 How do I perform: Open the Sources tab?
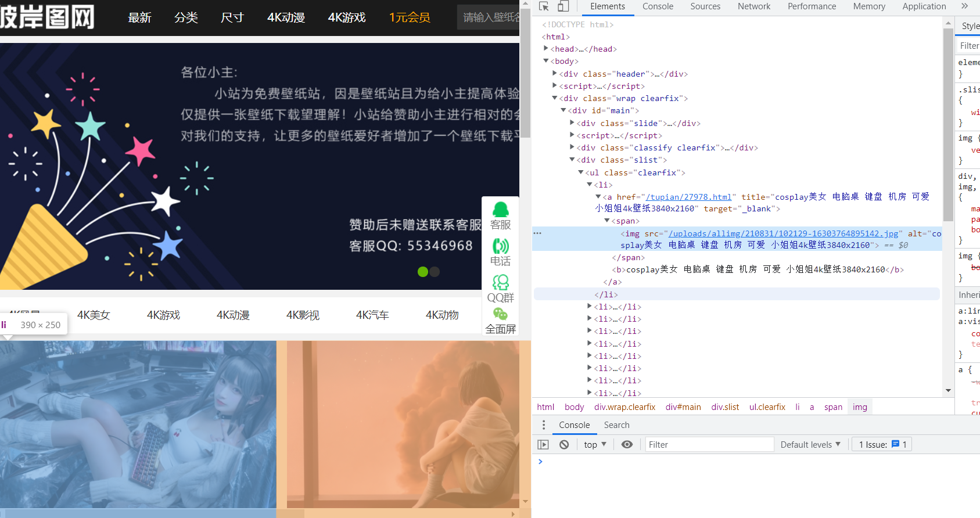[x=705, y=6]
